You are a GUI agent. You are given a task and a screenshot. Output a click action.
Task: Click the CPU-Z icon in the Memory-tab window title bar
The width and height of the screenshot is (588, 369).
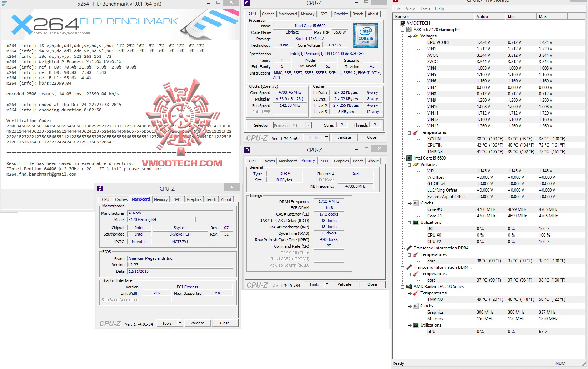point(247,150)
